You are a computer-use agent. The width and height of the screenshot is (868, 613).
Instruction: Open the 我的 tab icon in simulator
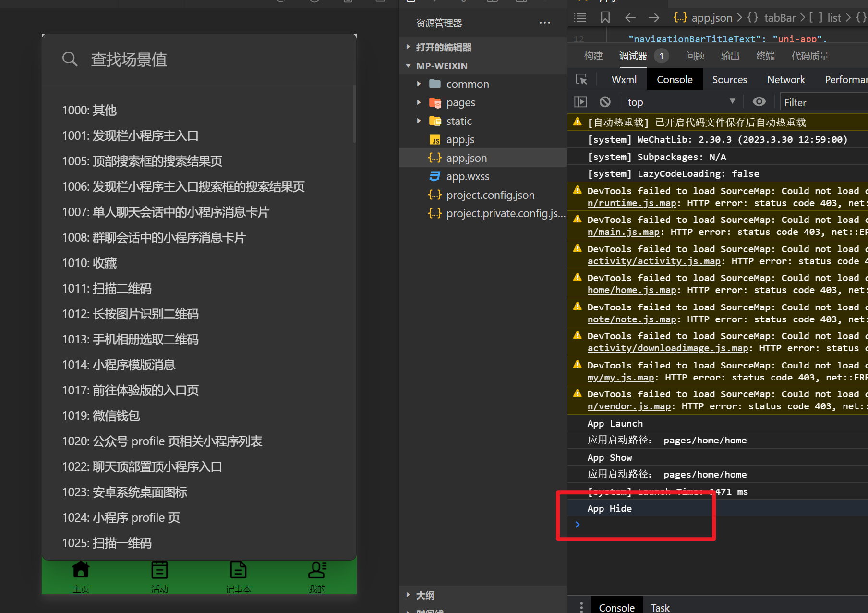(317, 570)
